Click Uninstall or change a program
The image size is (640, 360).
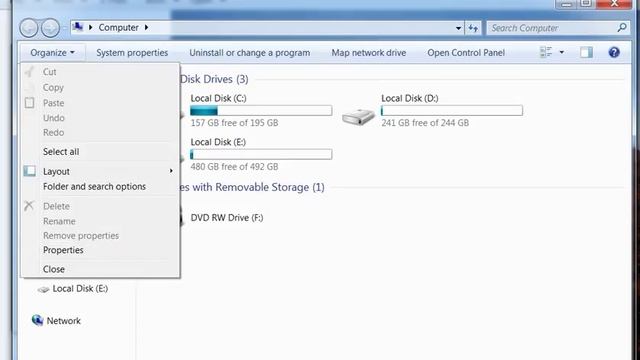[249, 53]
